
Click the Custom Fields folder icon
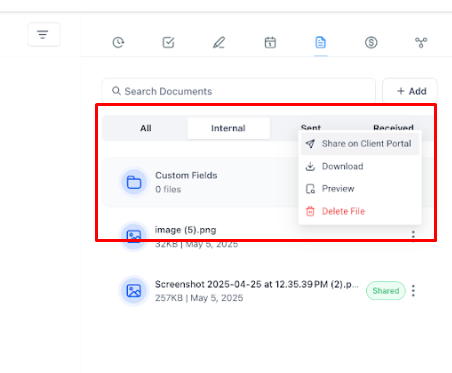coord(134,182)
